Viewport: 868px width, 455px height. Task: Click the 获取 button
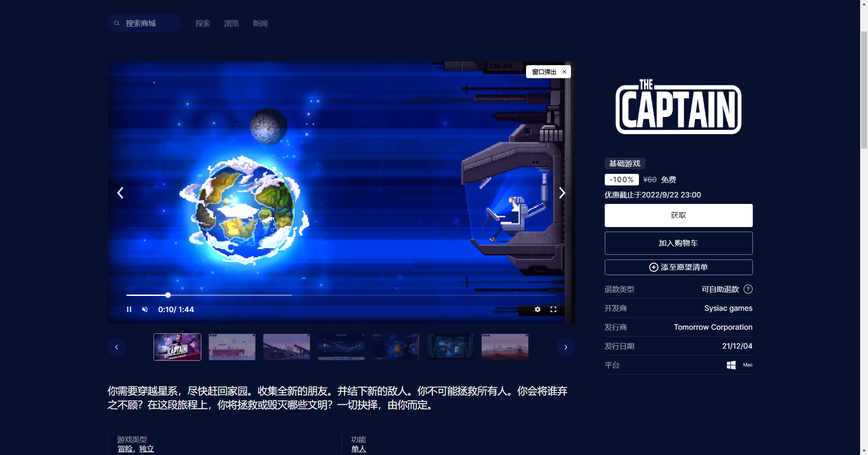(x=678, y=215)
